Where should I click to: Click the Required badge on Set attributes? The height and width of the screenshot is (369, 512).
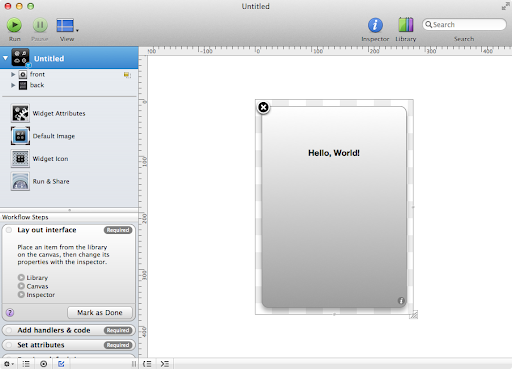tap(118, 345)
